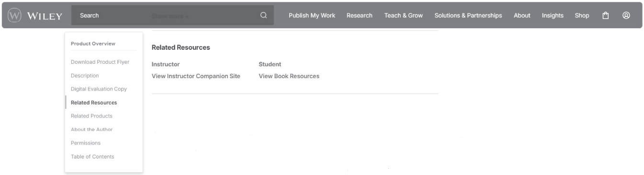The image size is (644, 175).
Task: Open the Insights menu
Action: pos(553,15)
